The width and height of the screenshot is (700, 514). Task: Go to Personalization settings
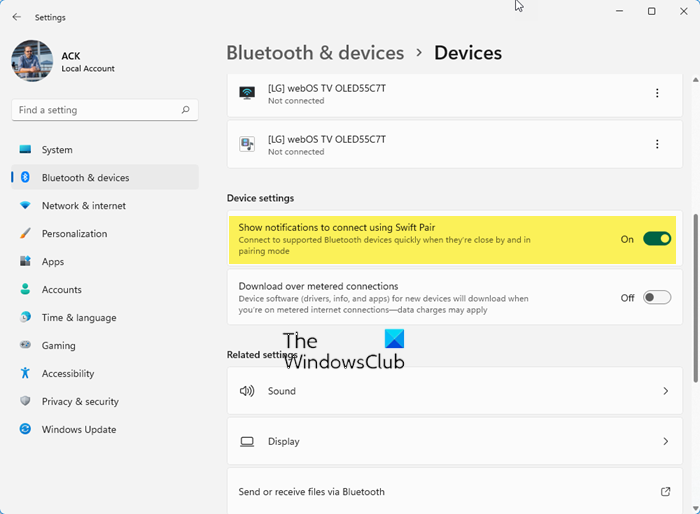point(74,234)
